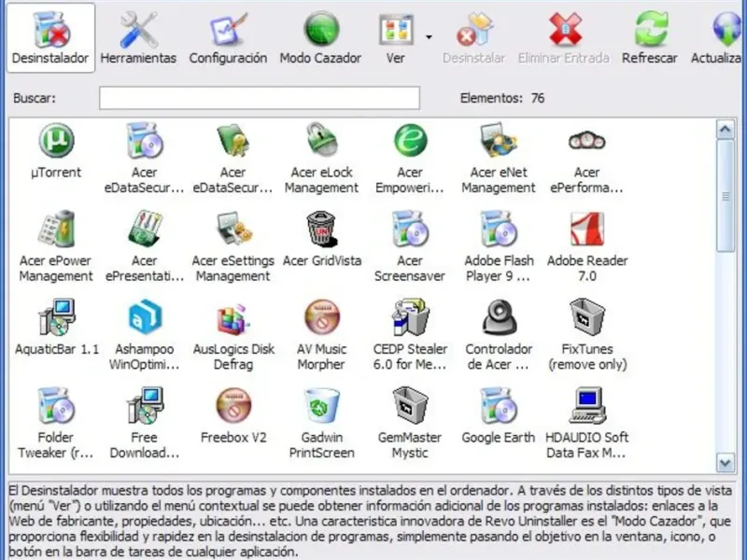Select the AquaticBar 1.1 icon
747x560 pixels.
click(56, 317)
